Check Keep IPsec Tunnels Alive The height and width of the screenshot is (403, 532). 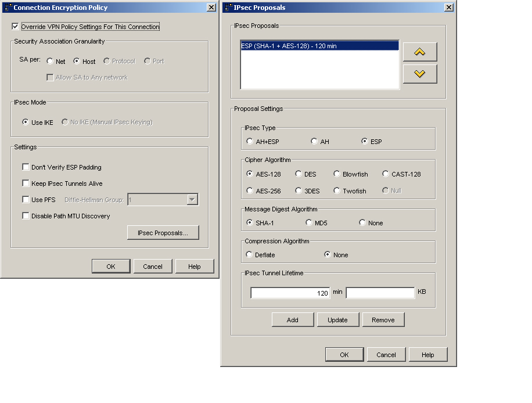pyautogui.click(x=26, y=183)
